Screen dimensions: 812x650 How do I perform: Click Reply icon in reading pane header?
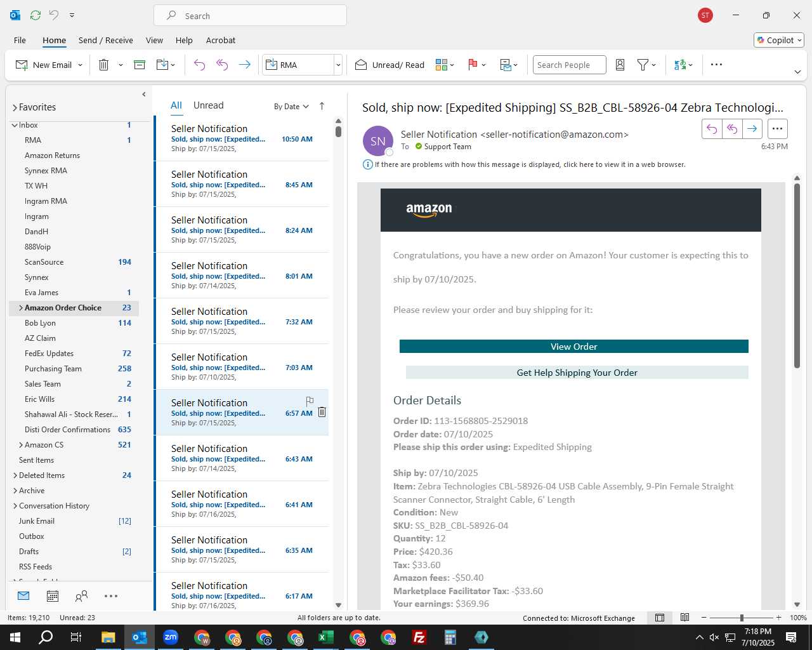[x=712, y=129]
